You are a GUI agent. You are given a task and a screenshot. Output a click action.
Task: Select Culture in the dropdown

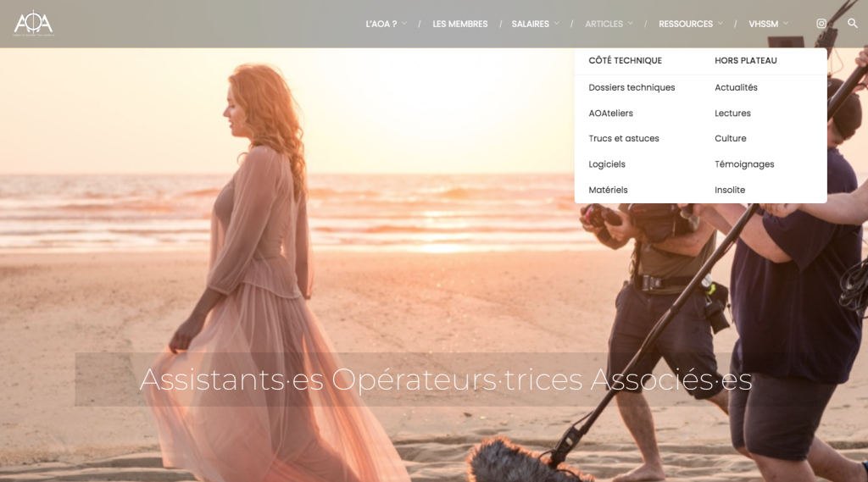click(x=730, y=138)
